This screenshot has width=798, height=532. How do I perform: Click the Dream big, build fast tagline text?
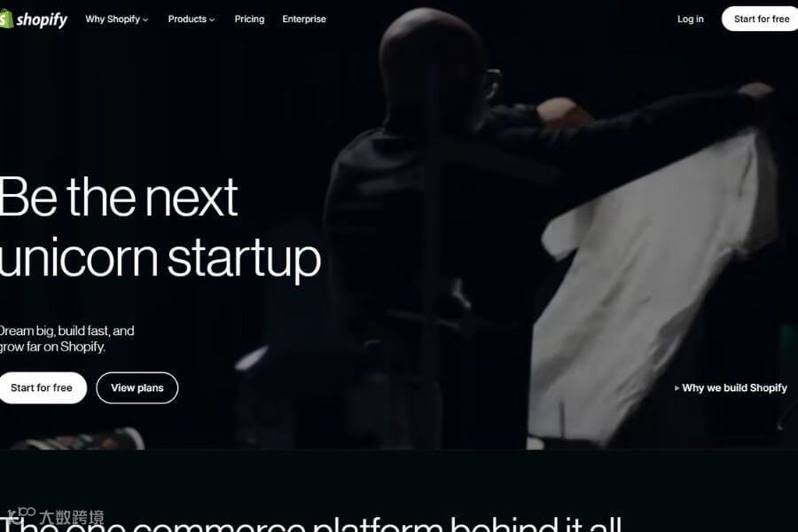click(x=66, y=339)
